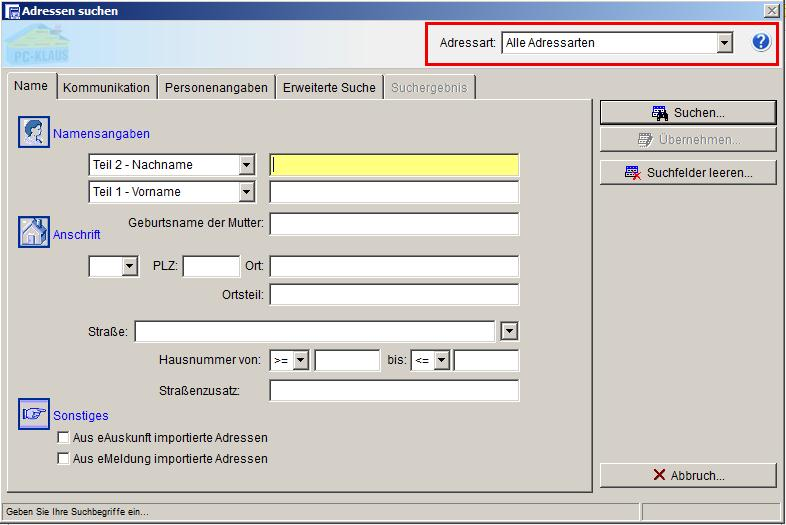Click the Suchfelder leeren button

688,173
